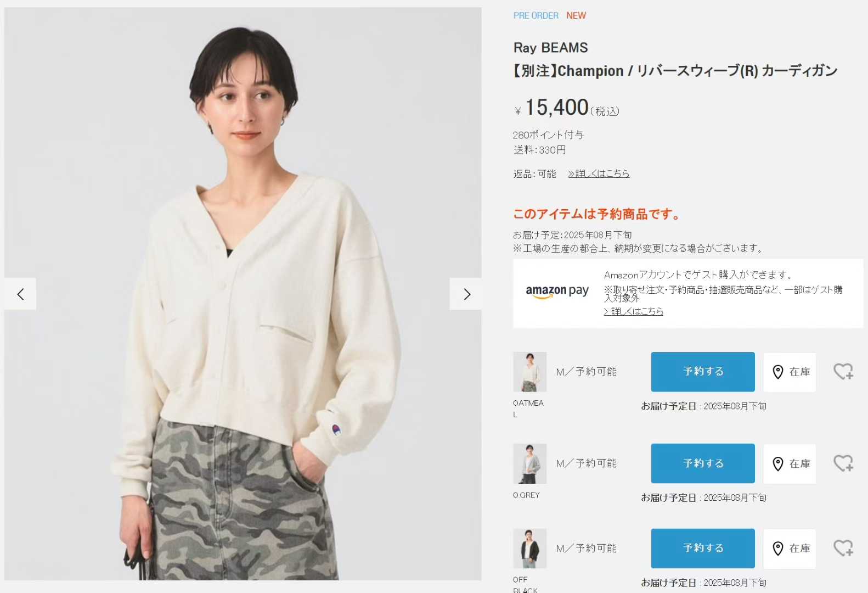This screenshot has width=868, height=593.
Task: Check store stock for O.GREY
Action: tap(790, 463)
